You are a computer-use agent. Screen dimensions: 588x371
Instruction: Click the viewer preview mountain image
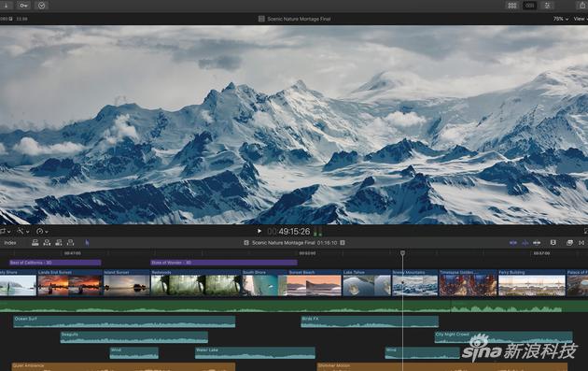tap(294, 124)
